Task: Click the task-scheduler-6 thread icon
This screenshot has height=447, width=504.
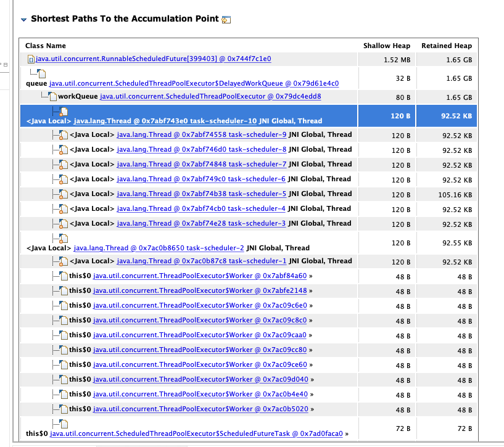Action: pos(63,179)
